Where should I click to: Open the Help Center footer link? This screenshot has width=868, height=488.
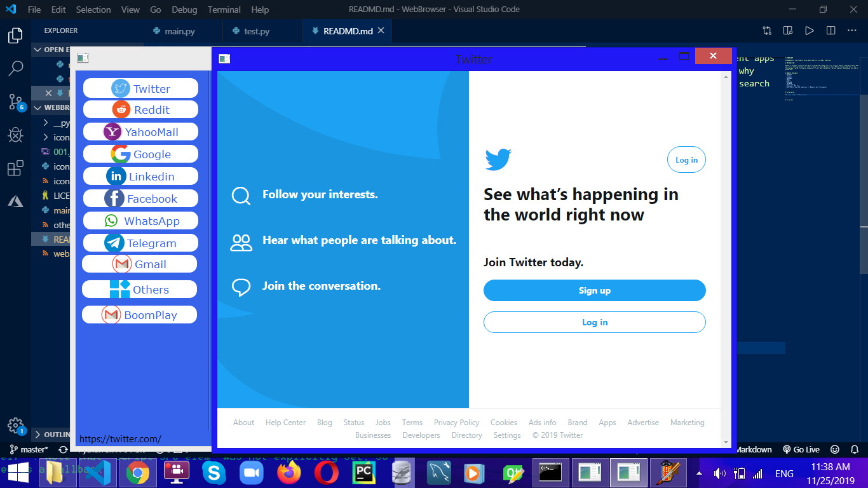(285, 423)
